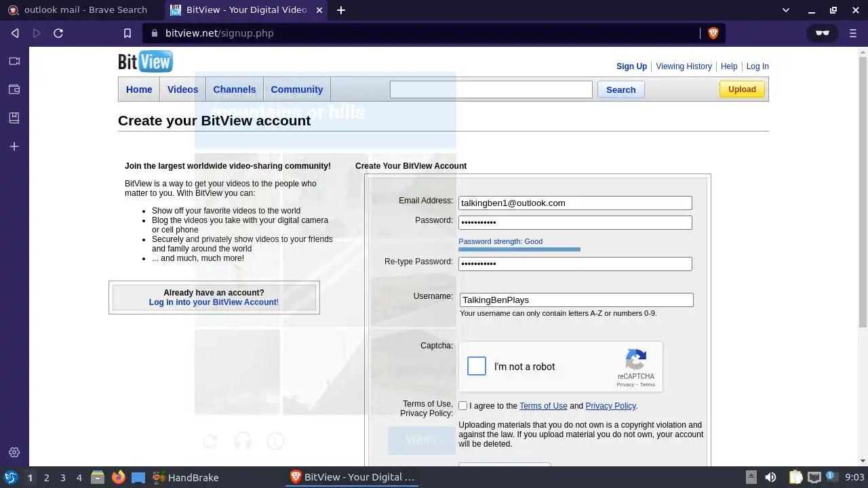This screenshot has width=868, height=488.
Task: Open the Privacy Policy link
Action: point(610,406)
